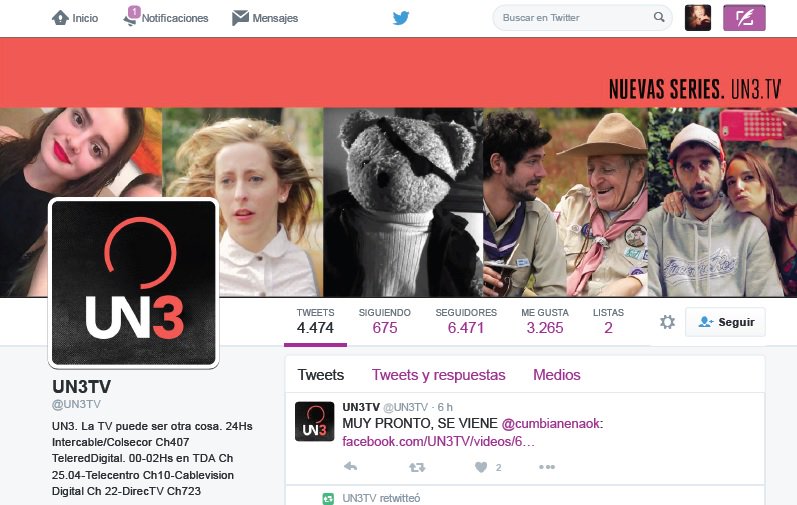The width and height of the screenshot is (797, 505).
Task: Open Listas 2 tab
Action: coord(608,322)
